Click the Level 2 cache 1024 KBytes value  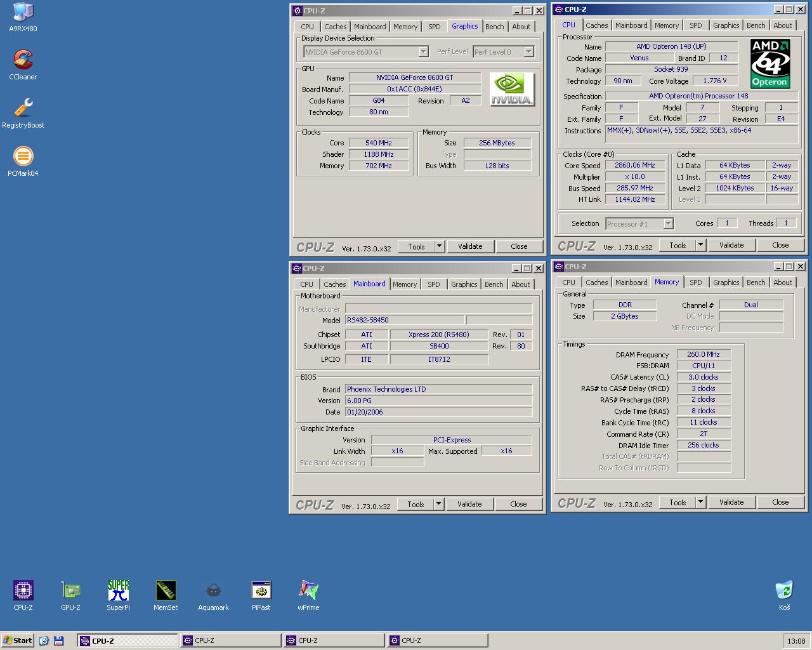(x=735, y=188)
